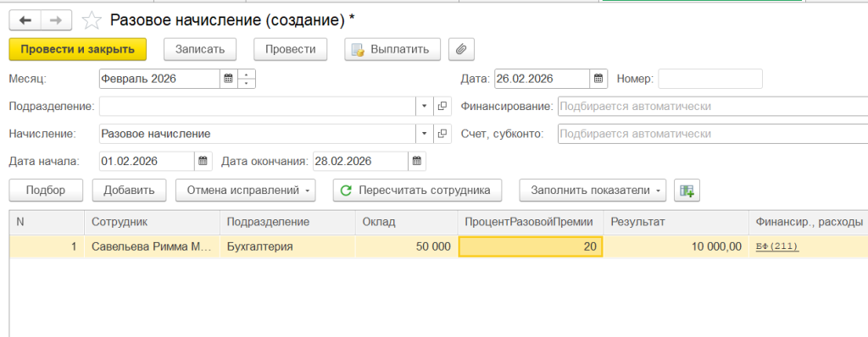Select the percent cell with value 20
This screenshot has width=868, height=337.
(x=531, y=246)
